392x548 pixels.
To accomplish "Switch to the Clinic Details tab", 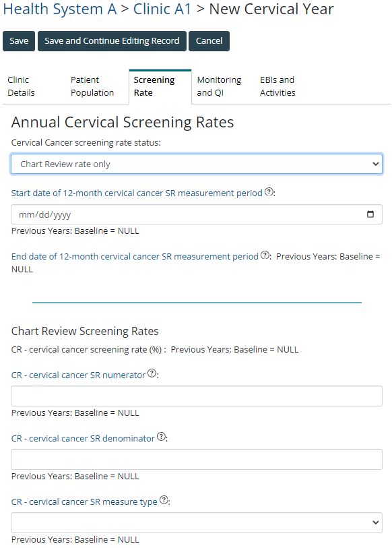I will (x=22, y=86).
